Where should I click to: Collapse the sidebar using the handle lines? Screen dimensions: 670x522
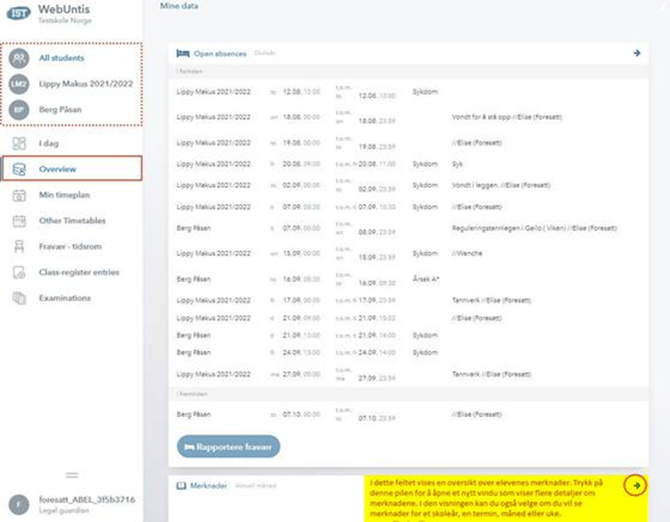coord(72,474)
